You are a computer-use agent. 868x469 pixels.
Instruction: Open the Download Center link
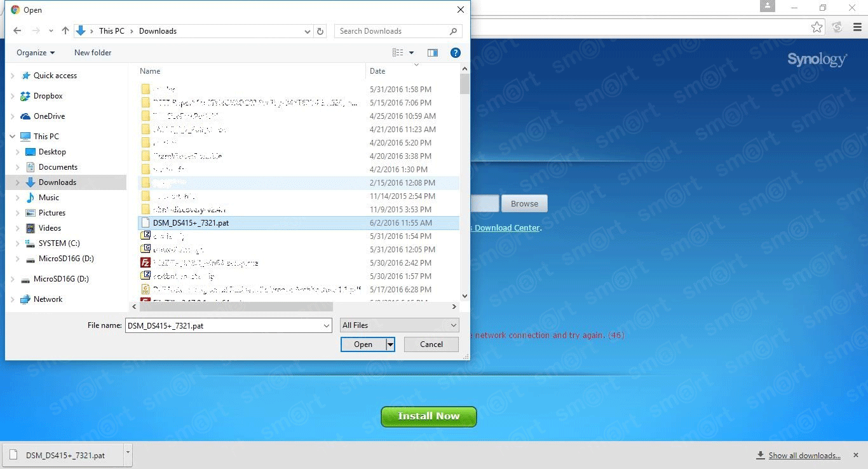507,228
